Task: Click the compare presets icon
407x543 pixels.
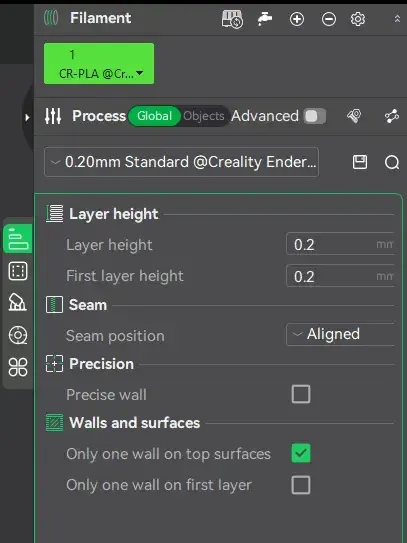Action: (392, 116)
